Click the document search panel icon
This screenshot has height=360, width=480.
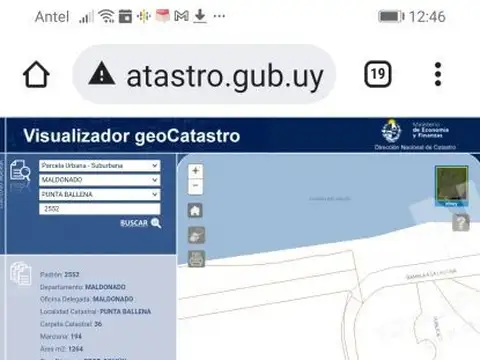[x=20, y=170]
